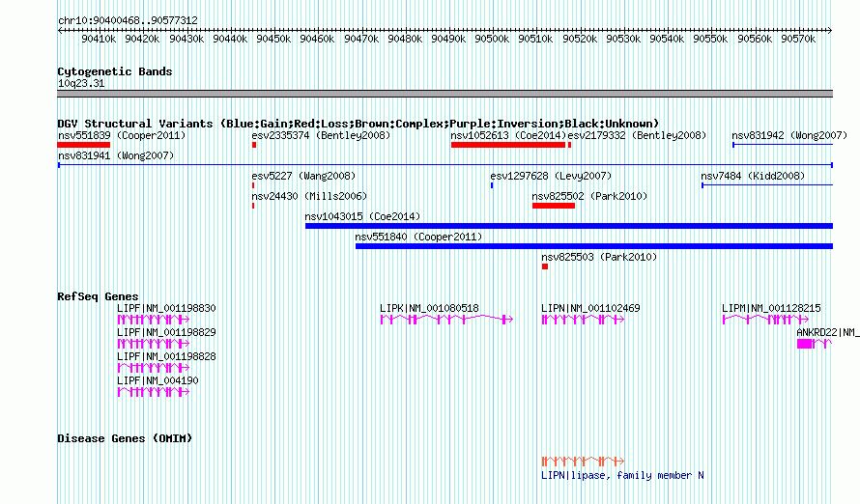
Task: Click the esv1297628 small blue marker
Action: [x=492, y=185]
